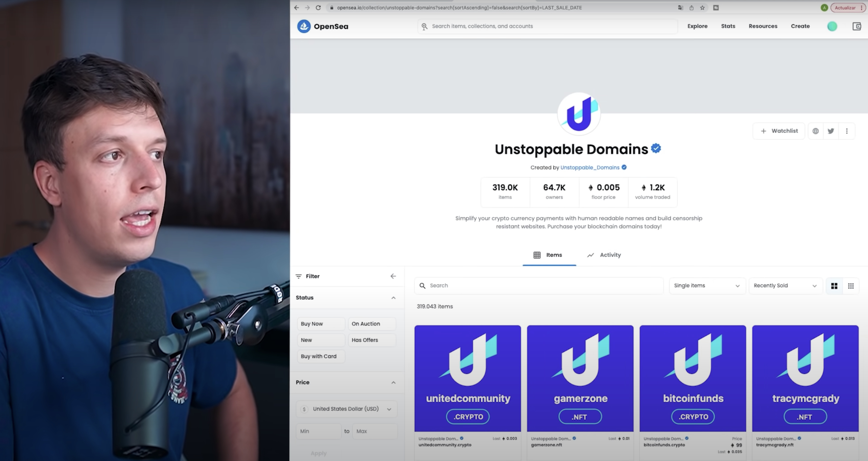The height and width of the screenshot is (461, 868).
Task: Open the Single items dropdown
Action: pos(707,286)
